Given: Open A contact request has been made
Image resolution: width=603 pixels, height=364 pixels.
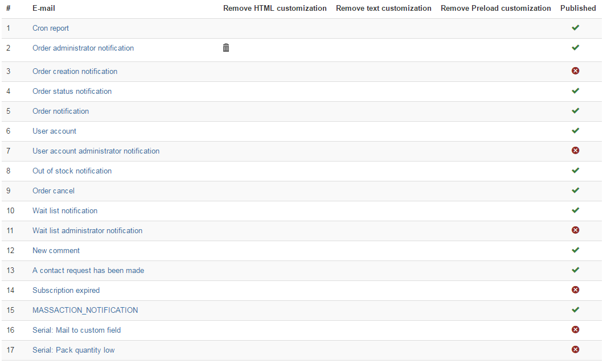Looking at the screenshot, I should 88,271.
